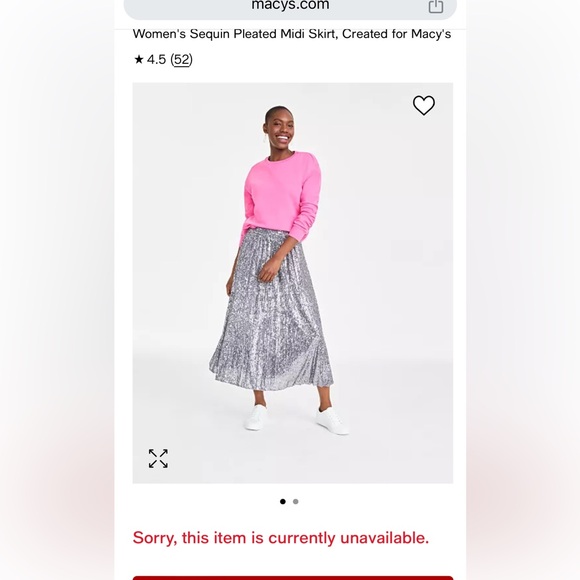
Task: Click the item currently unavailable message
Action: tap(281, 538)
